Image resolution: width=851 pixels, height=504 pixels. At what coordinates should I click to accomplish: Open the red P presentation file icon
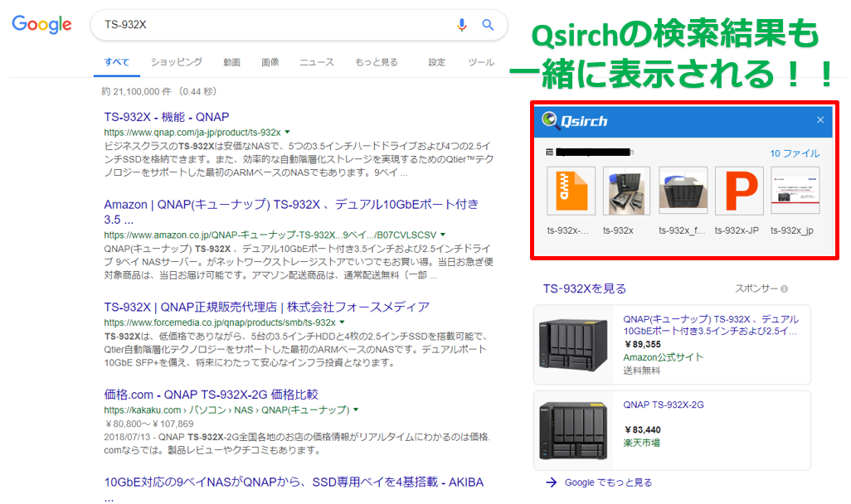[x=738, y=191]
